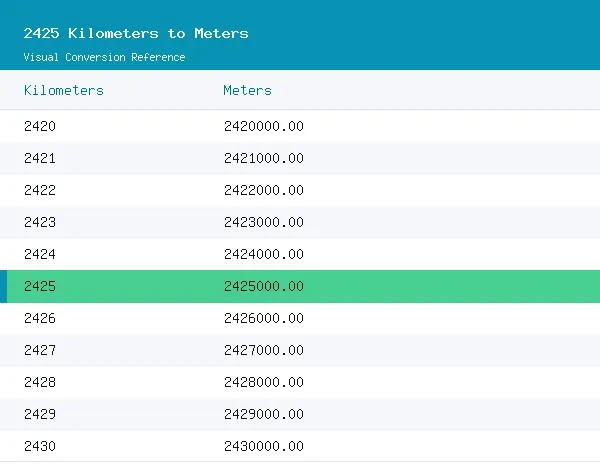Select the 2423 kilometers cell
The width and height of the screenshot is (600, 466).
click(x=40, y=222)
